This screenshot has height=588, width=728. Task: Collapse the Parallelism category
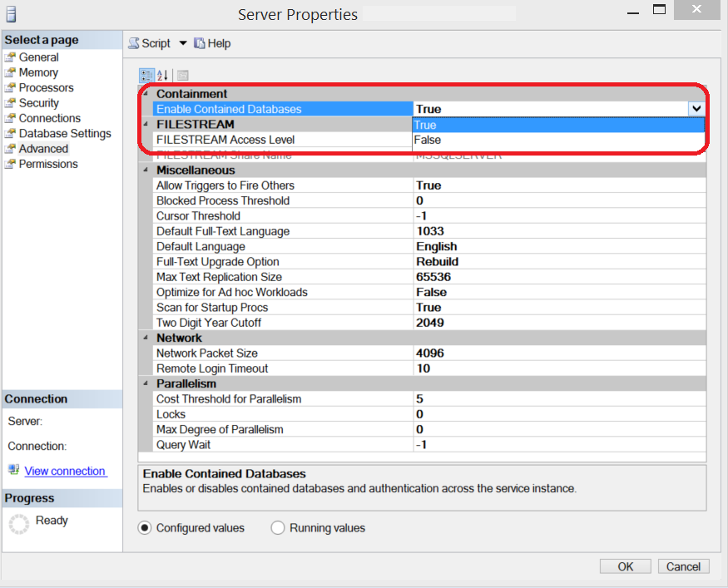(x=145, y=383)
